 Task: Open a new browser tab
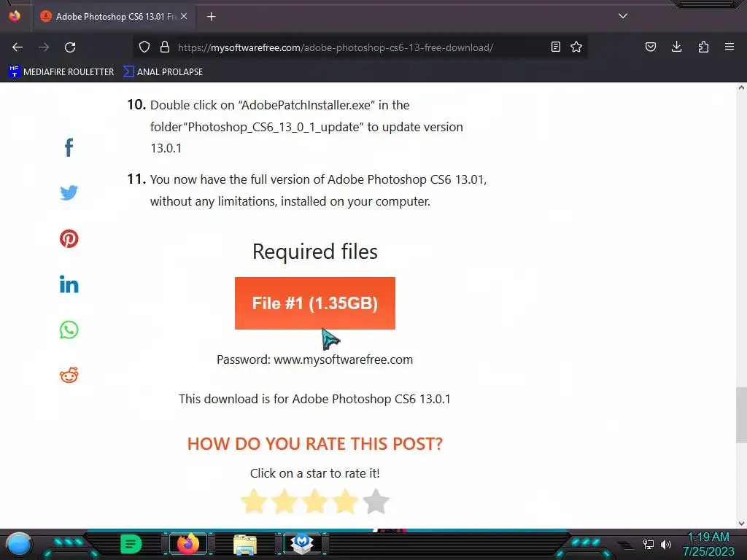[x=211, y=17]
